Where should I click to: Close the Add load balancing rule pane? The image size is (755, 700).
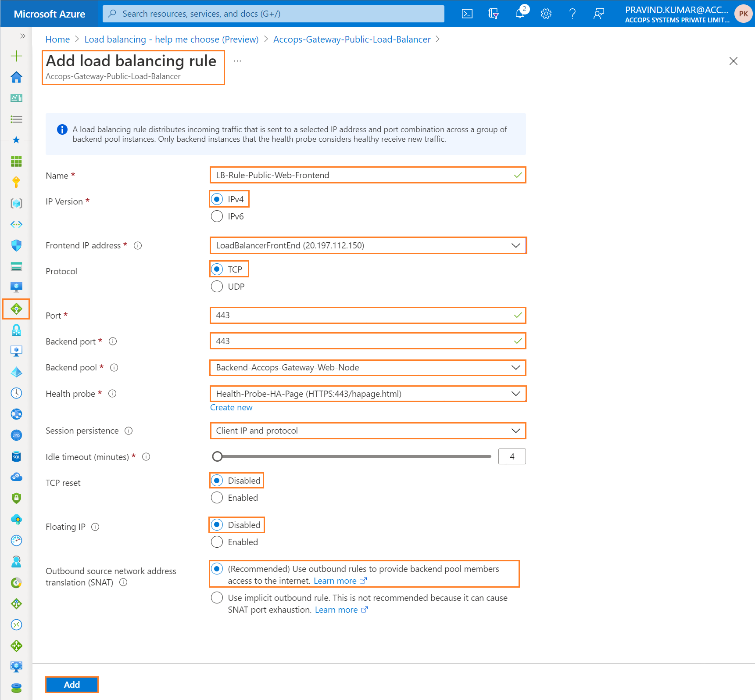click(x=734, y=61)
